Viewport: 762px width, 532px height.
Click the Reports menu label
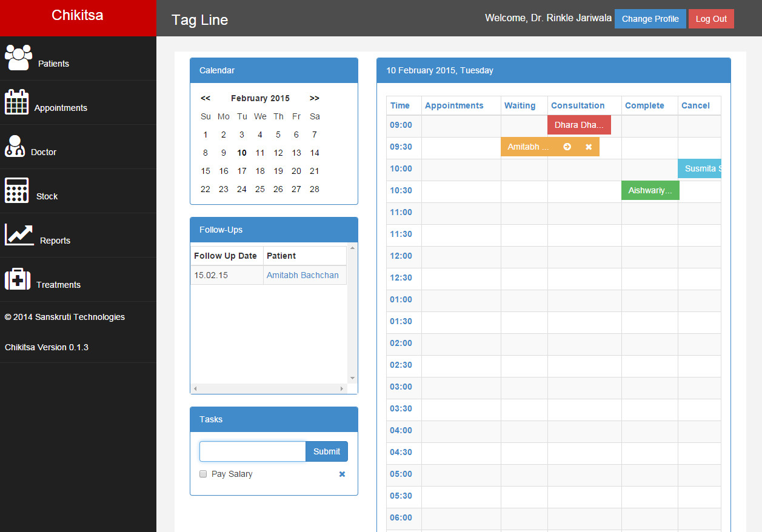[x=55, y=241]
